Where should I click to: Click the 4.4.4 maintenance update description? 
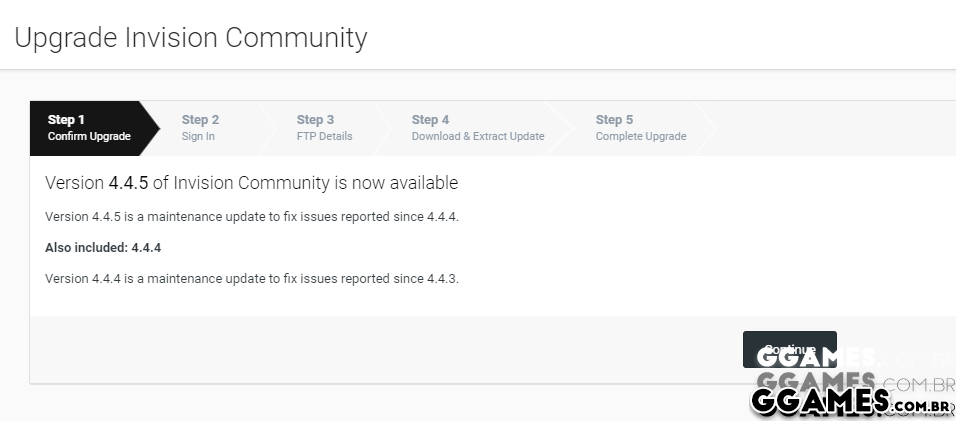(x=251, y=278)
